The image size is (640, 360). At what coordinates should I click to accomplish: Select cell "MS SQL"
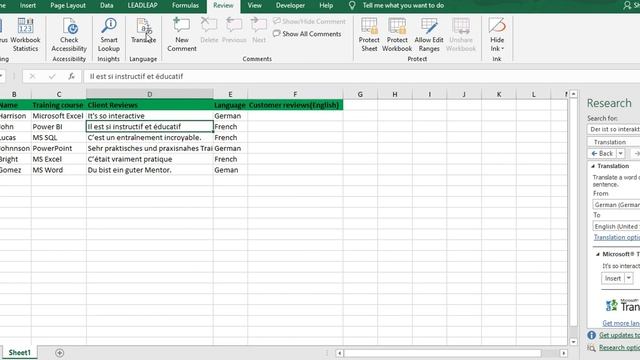[x=59, y=138]
